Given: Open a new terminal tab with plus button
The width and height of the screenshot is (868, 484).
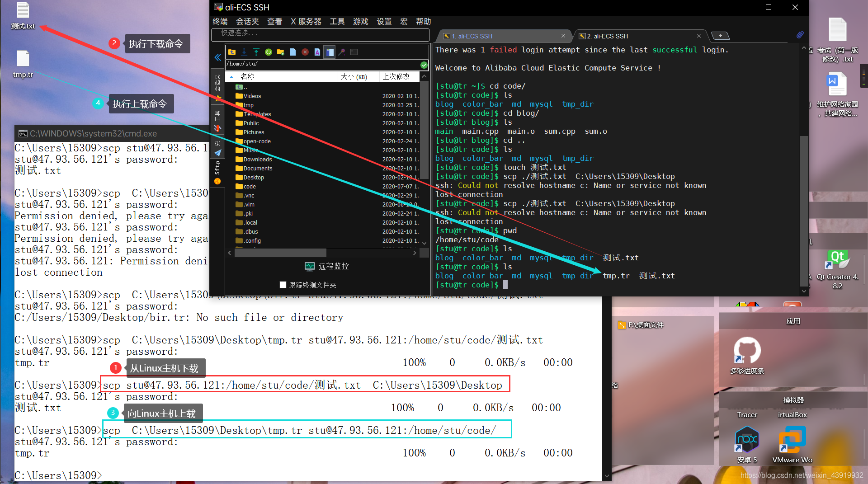Looking at the screenshot, I should pos(720,36).
